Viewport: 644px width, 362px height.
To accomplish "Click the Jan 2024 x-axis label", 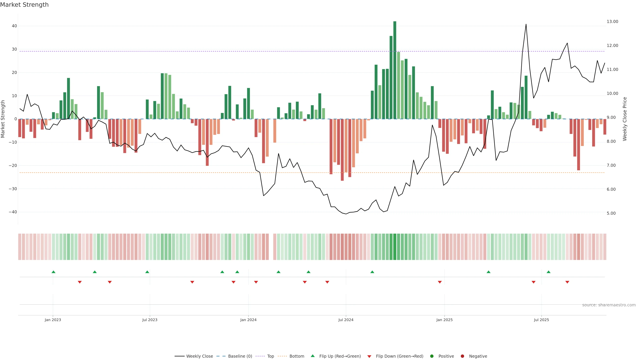I will coord(248,320).
